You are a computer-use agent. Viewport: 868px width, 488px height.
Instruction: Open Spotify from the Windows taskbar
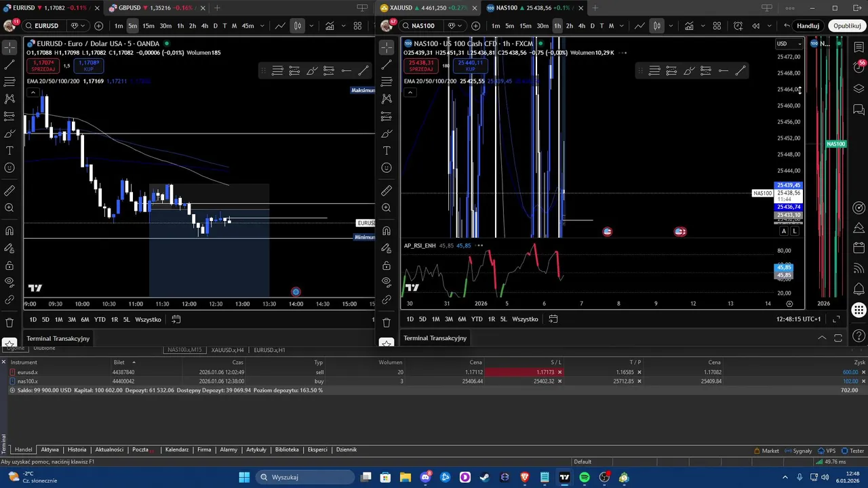[x=584, y=477]
